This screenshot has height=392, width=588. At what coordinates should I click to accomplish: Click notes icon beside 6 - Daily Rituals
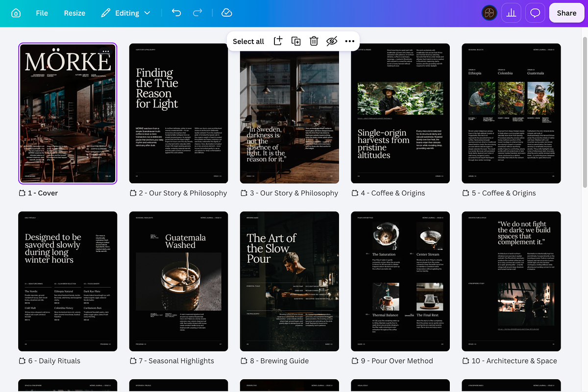tap(22, 361)
